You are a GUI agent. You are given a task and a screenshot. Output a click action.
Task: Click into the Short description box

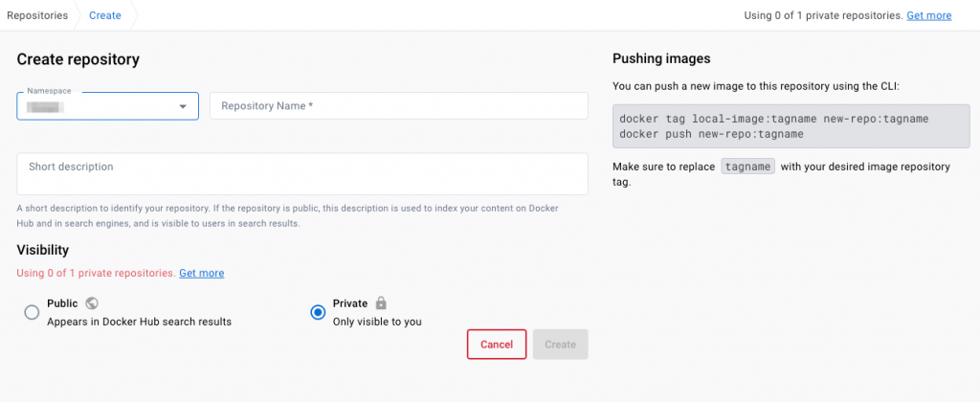pyautogui.click(x=302, y=173)
